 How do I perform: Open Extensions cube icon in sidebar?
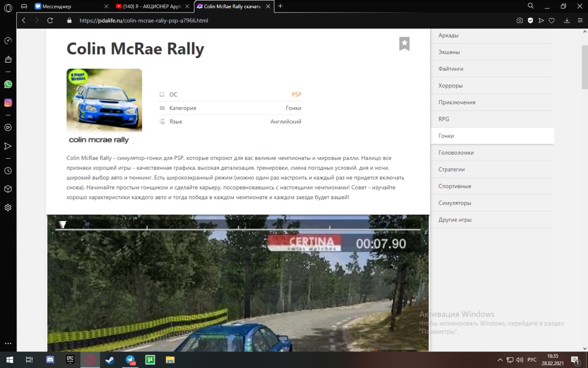(8, 189)
